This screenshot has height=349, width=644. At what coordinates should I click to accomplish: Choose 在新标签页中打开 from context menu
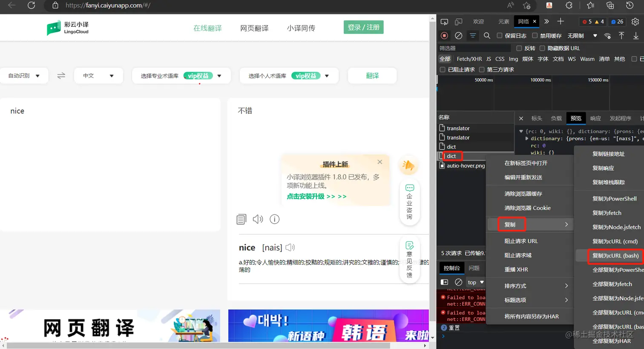[x=526, y=163]
